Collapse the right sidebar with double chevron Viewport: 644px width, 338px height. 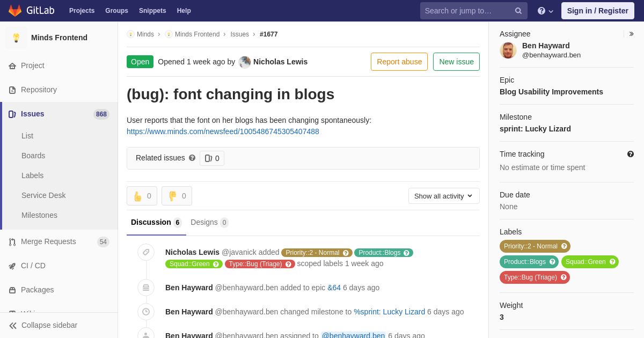point(631,34)
